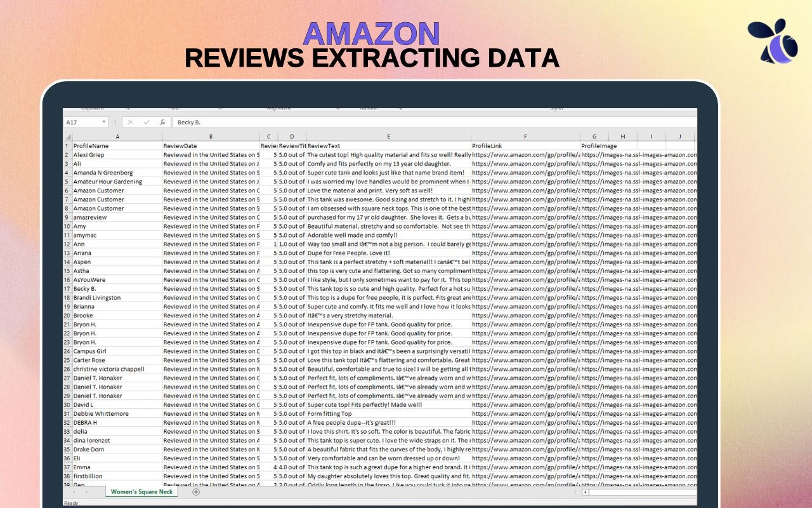Click the Brandi Livingston cell
812x508 pixels.
pyautogui.click(x=117, y=297)
